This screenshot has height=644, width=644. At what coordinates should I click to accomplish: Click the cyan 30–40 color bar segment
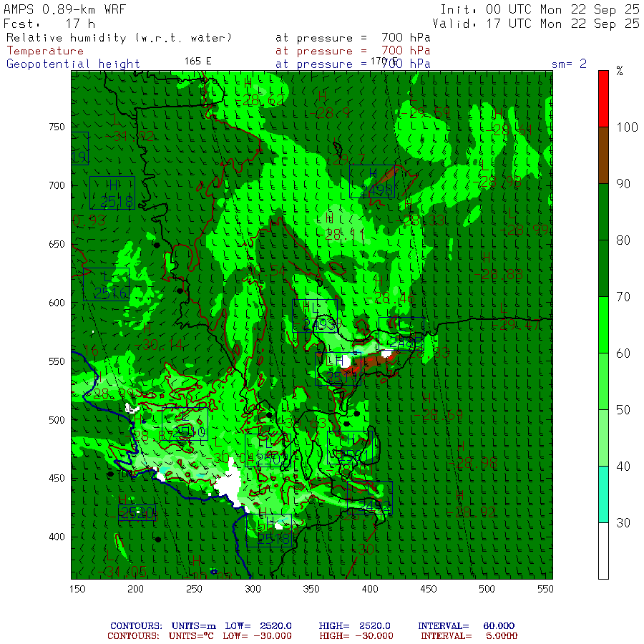pos(603,494)
